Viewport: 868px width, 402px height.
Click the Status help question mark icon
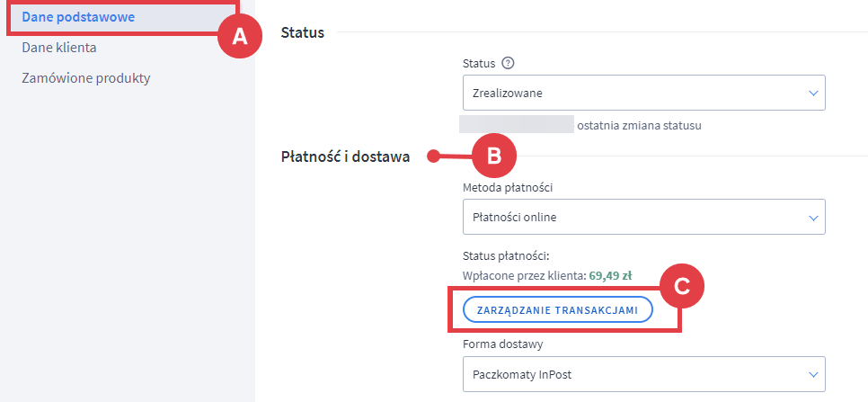coord(508,63)
